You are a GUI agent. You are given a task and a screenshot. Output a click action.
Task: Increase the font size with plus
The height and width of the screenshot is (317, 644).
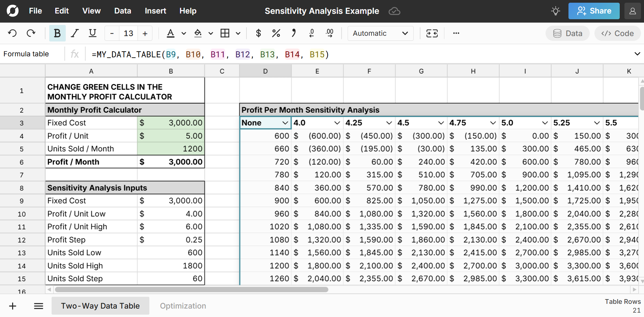click(145, 33)
